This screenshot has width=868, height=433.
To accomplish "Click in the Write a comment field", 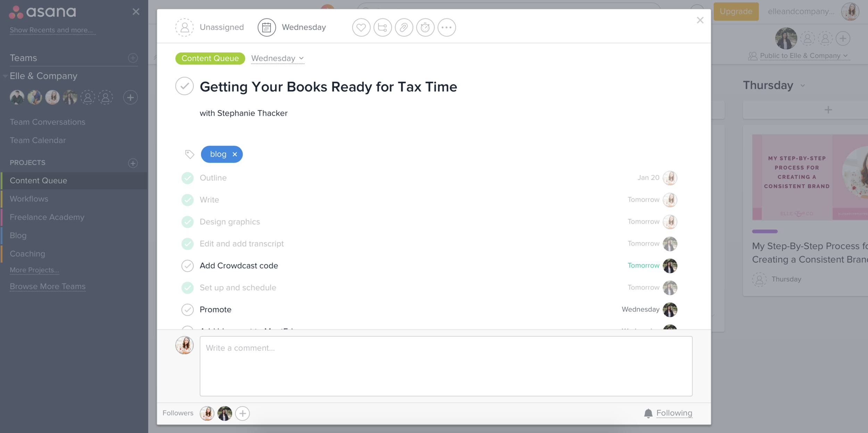I will (446, 366).
